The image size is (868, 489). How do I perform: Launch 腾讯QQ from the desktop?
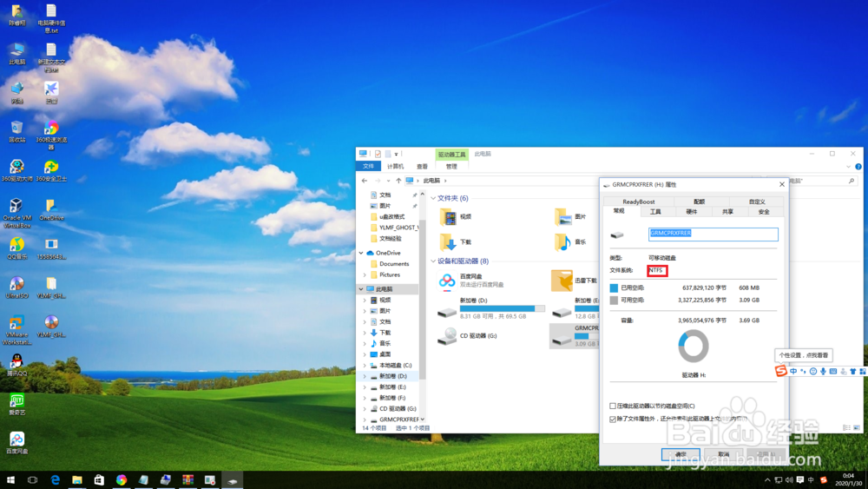coord(16,366)
